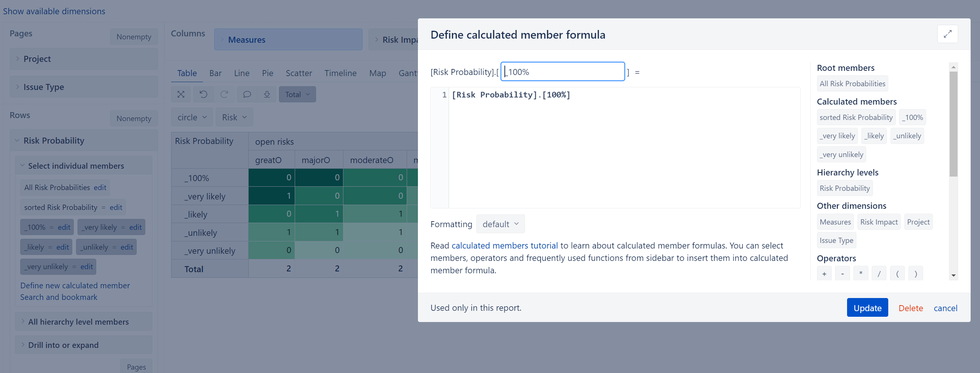Image resolution: width=980 pixels, height=373 pixels.
Task: Insert Measures dimension from sidebar
Action: (x=835, y=222)
